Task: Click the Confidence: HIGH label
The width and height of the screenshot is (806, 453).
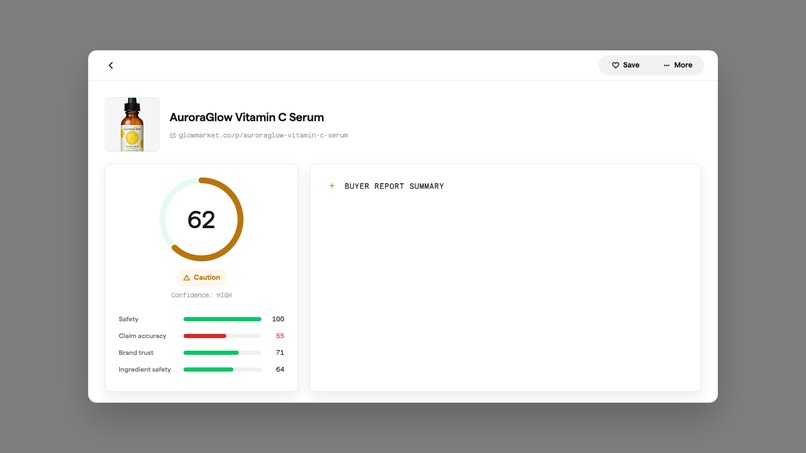Action: coord(202,295)
